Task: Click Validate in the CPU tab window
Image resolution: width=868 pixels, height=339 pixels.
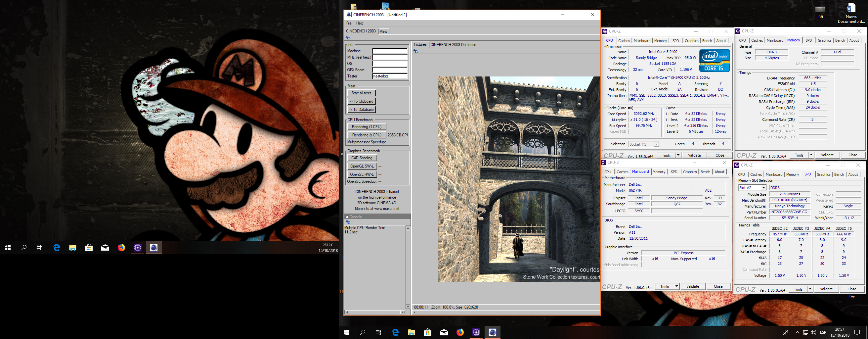Action: coord(694,155)
